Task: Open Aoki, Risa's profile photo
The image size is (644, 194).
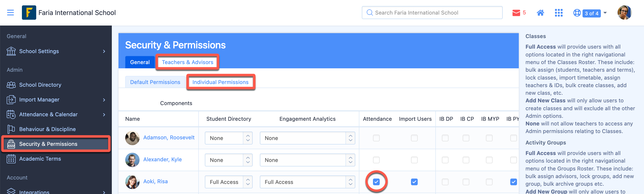Action: (132, 182)
